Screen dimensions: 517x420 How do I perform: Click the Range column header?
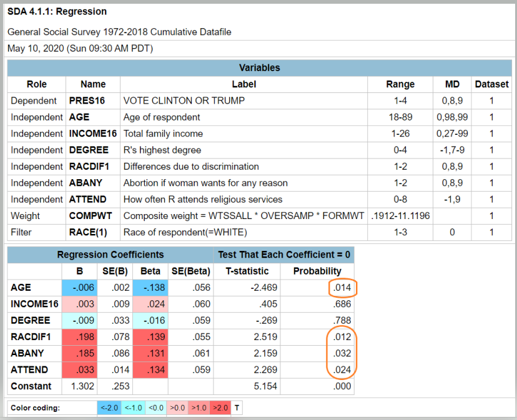[400, 84]
